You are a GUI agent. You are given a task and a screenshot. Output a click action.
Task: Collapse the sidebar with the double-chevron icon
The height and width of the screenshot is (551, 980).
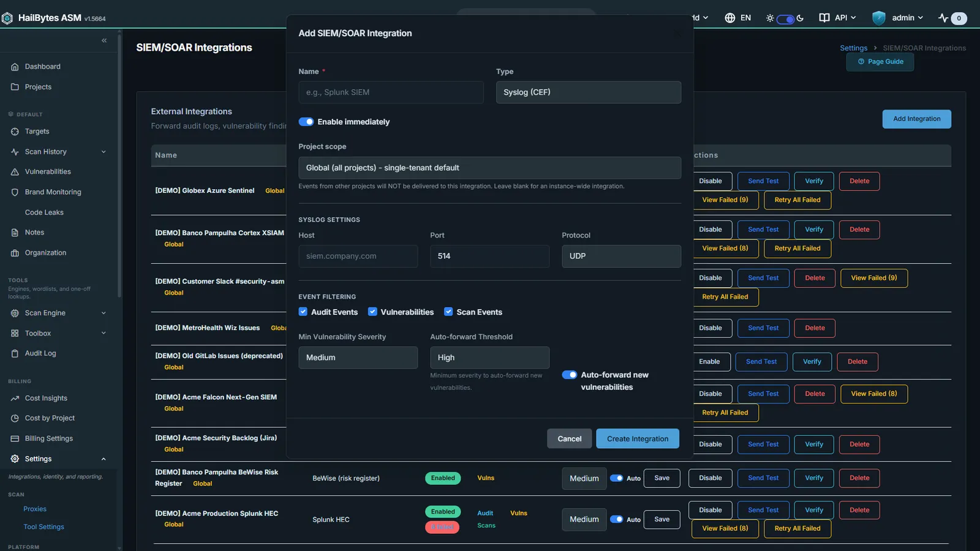(x=104, y=40)
